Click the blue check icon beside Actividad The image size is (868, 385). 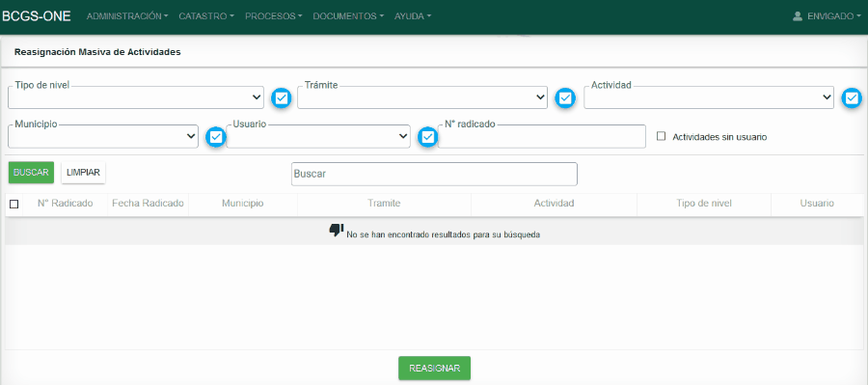coord(852,98)
